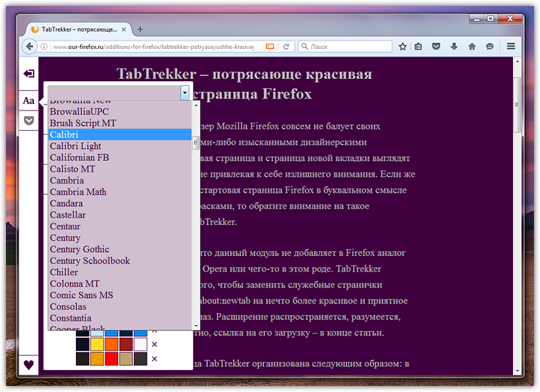Go back with the browser back arrow
This screenshot has width=540, height=392.
pos(29,47)
